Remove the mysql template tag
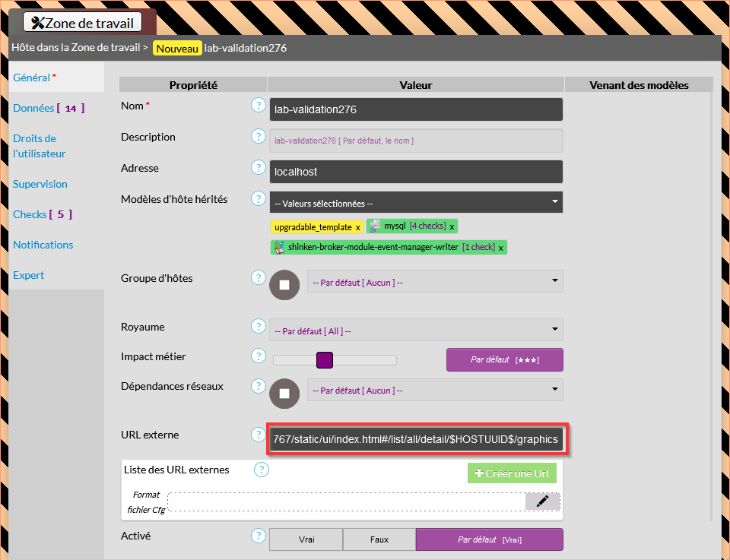The image size is (730, 560). pyautogui.click(x=452, y=226)
